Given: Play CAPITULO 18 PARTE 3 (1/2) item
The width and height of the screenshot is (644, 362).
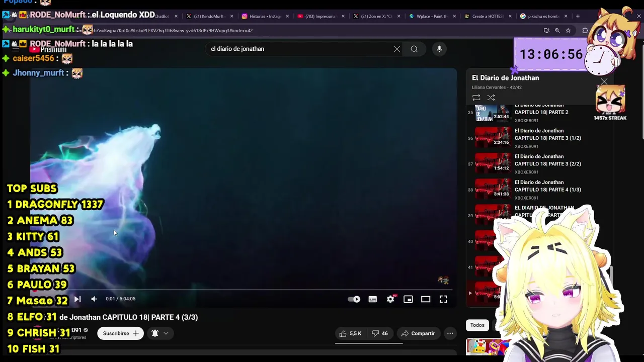Looking at the screenshot, I should [x=538, y=138].
